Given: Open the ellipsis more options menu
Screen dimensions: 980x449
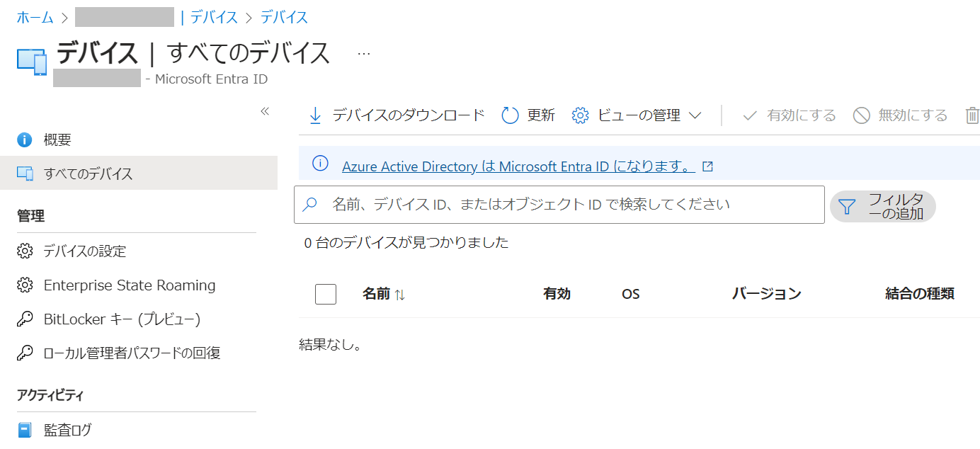Looking at the screenshot, I should pos(364,54).
